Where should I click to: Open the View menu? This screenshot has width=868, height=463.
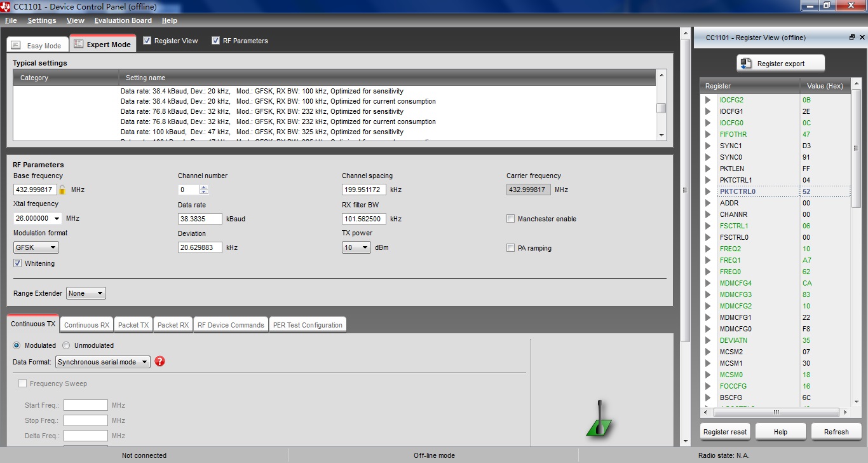76,20
